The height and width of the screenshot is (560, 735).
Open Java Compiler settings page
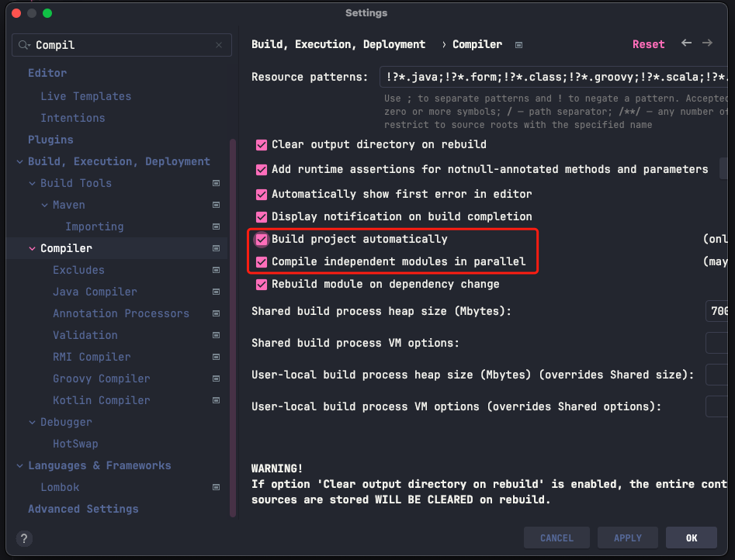click(95, 292)
